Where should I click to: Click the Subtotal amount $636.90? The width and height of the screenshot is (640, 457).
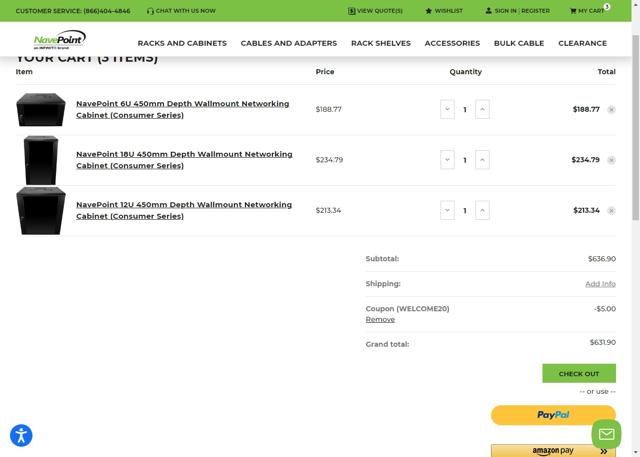[602, 259]
